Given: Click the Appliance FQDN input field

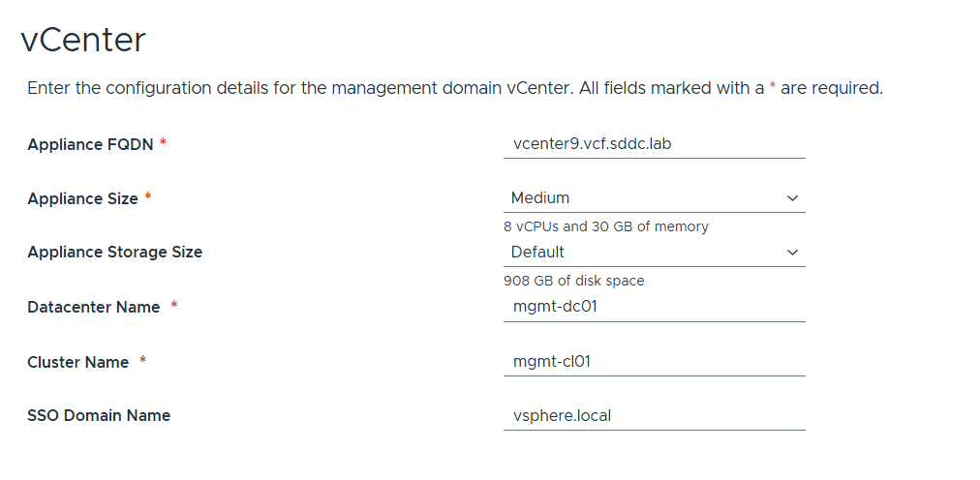Looking at the screenshot, I should coord(654,144).
